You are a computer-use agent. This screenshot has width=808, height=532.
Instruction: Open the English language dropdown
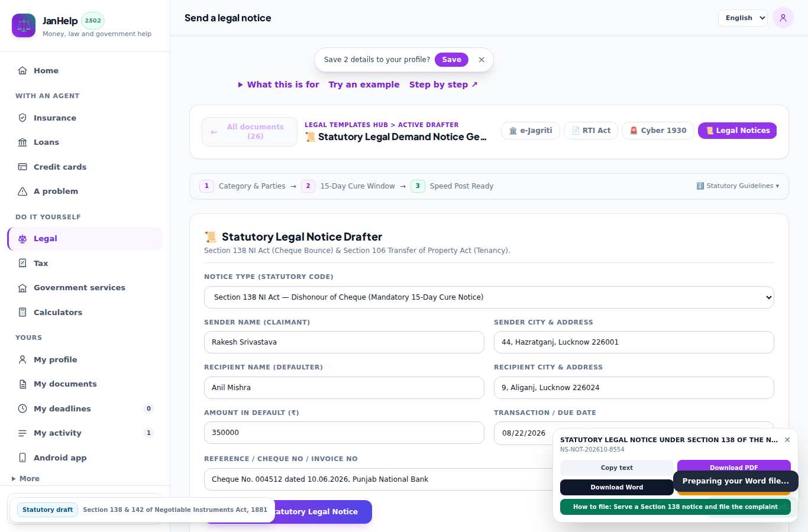pos(743,18)
